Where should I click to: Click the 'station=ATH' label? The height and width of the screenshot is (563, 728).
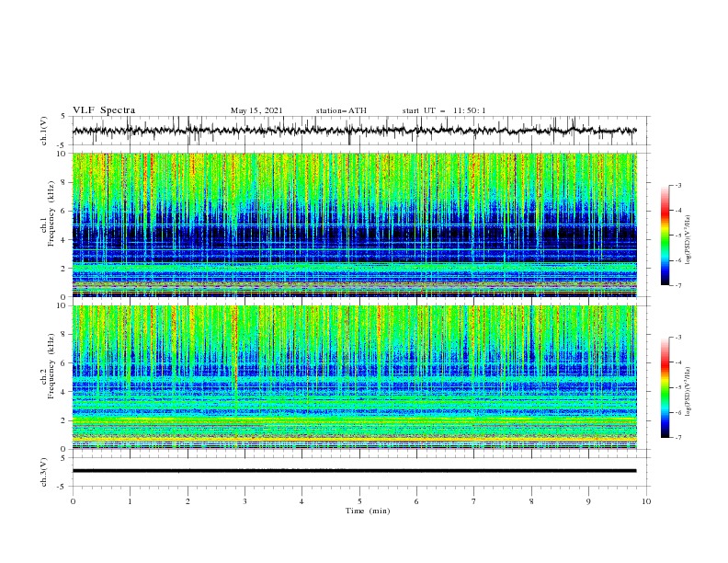click(341, 110)
